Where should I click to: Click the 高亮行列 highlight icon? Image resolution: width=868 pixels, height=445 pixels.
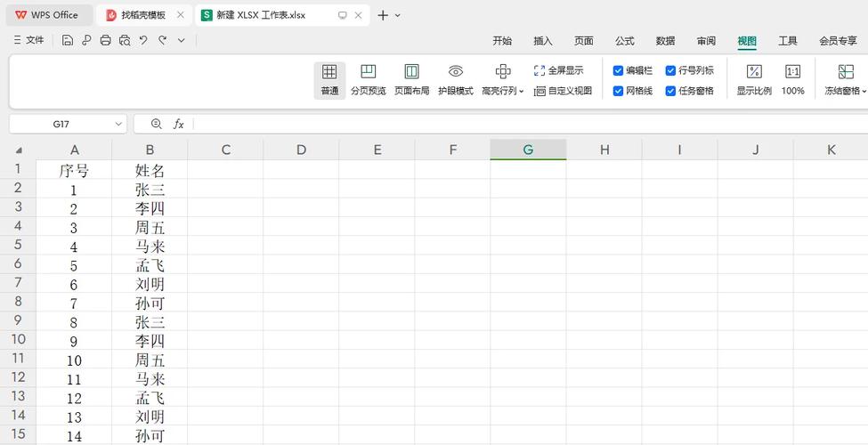pos(503,71)
